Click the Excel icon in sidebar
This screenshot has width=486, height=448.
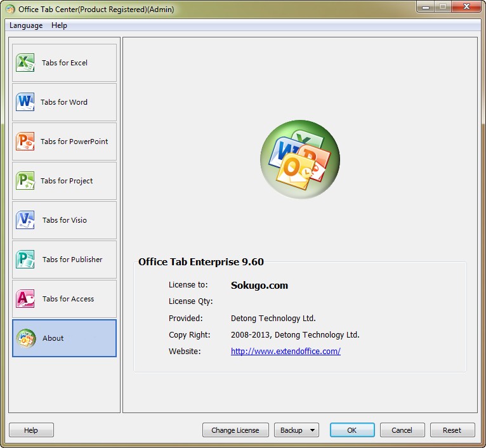25,63
